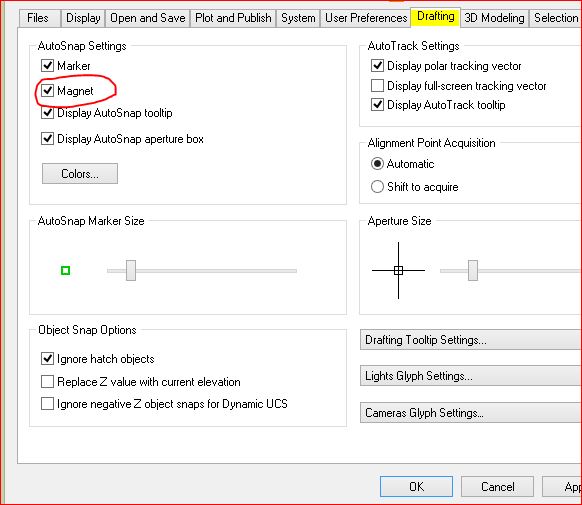This screenshot has width=582, height=505.
Task: Toggle the Magnet checkbox
Action: (48, 91)
